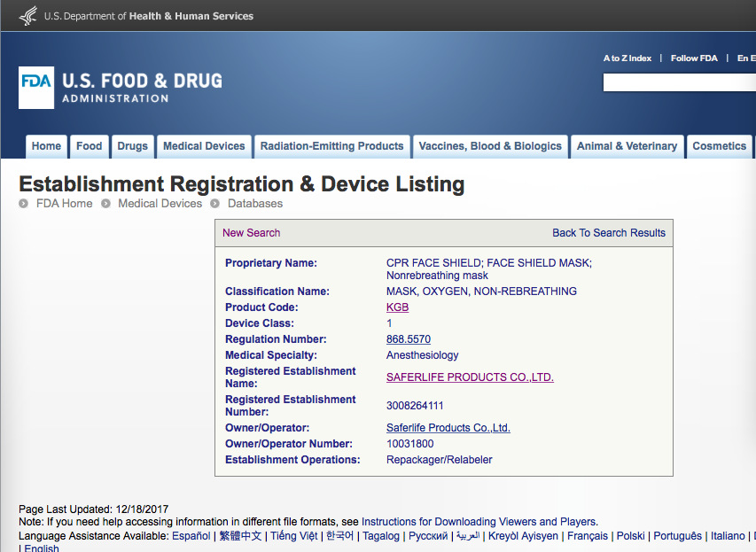This screenshot has height=552, width=756.
Task: Open the Cosmetics navigation tab
Action: click(x=719, y=146)
